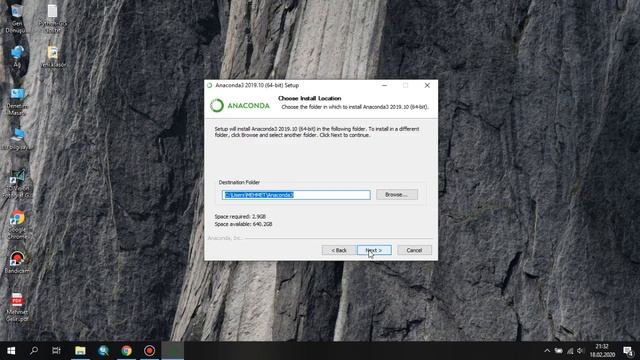Select the 3D Vision desktop shortcut
The height and width of the screenshot is (360, 640).
point(17,184)
